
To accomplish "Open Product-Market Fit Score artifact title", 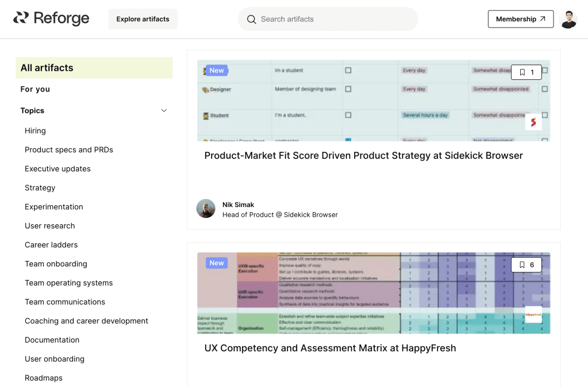I will pos(363,156).
